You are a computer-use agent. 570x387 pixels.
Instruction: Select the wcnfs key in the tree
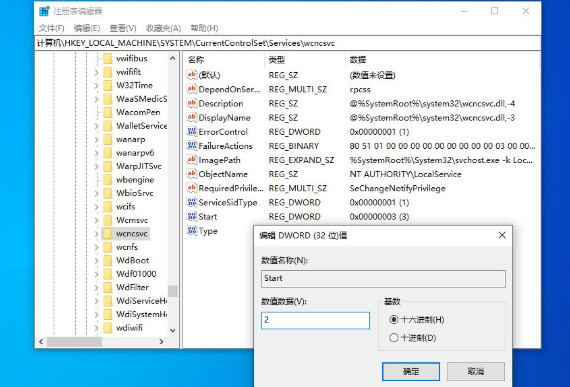[x=127, y=247]
